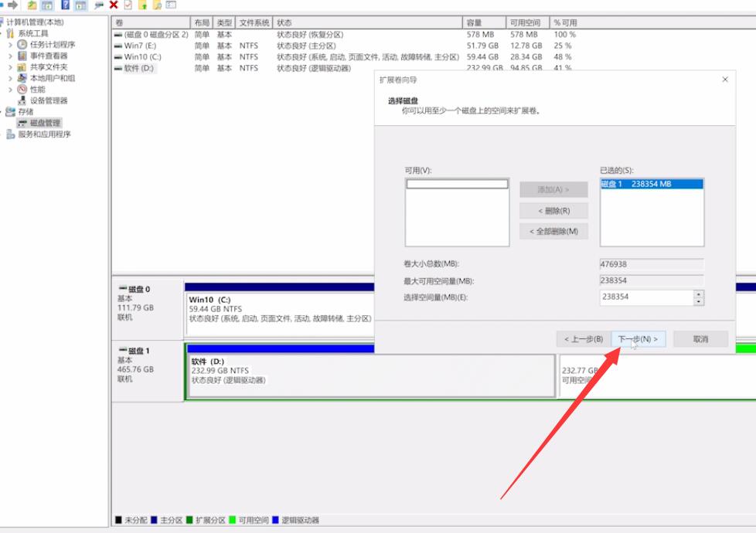Screen dimensions: 756x533
Task: Click the 取消 button in the wizard
Action: [x=700, y=339]
